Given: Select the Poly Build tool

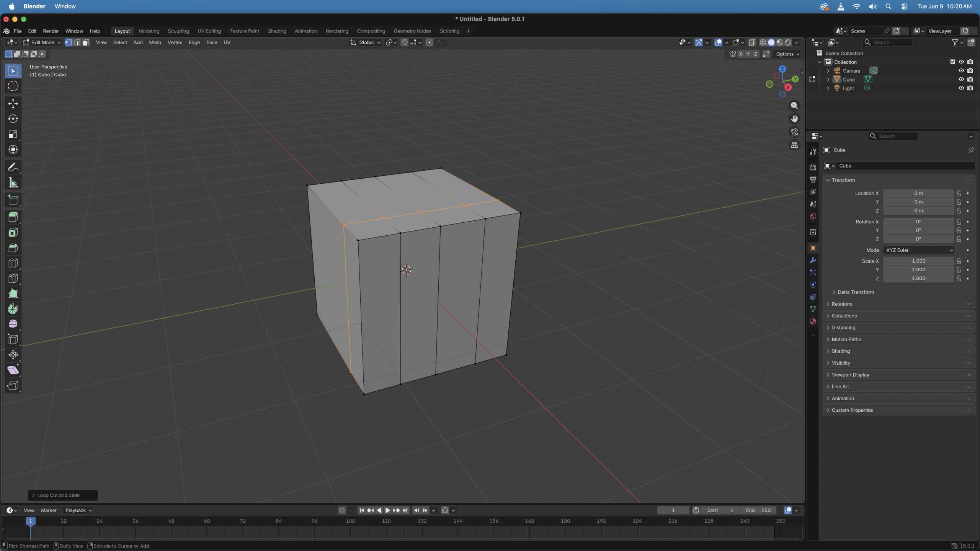Looking at the screenshot, I should tap(13, 293).
